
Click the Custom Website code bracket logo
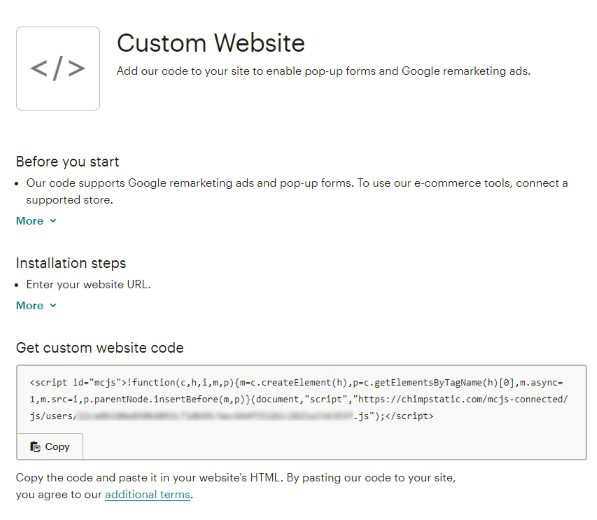tap(58, 69)
